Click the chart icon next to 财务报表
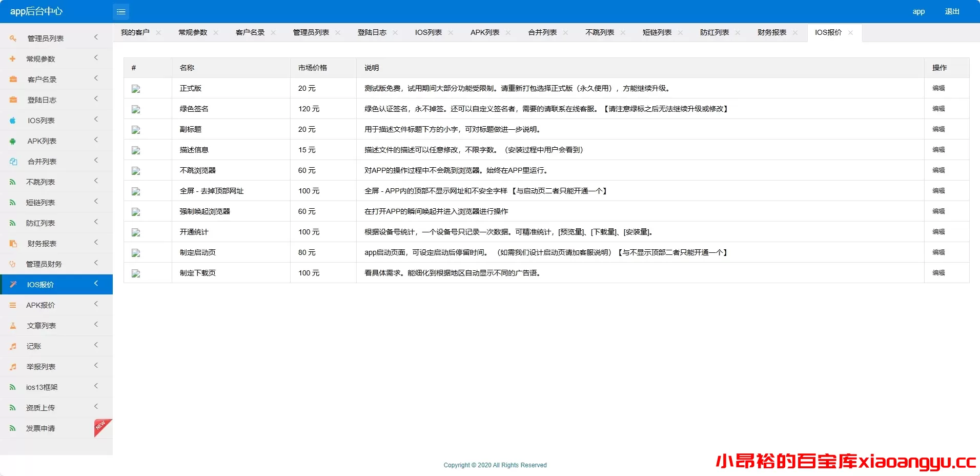 point(13,243)
